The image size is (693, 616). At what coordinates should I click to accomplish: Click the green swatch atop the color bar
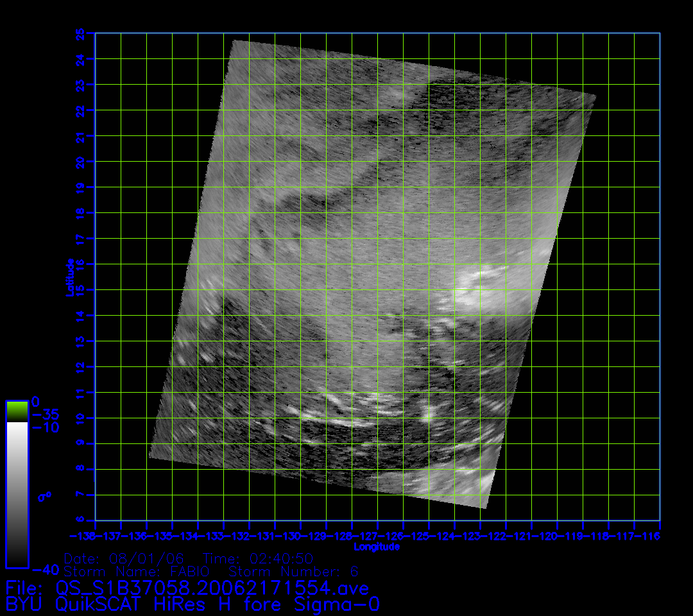pyautogui.click(x=17, y=411)
